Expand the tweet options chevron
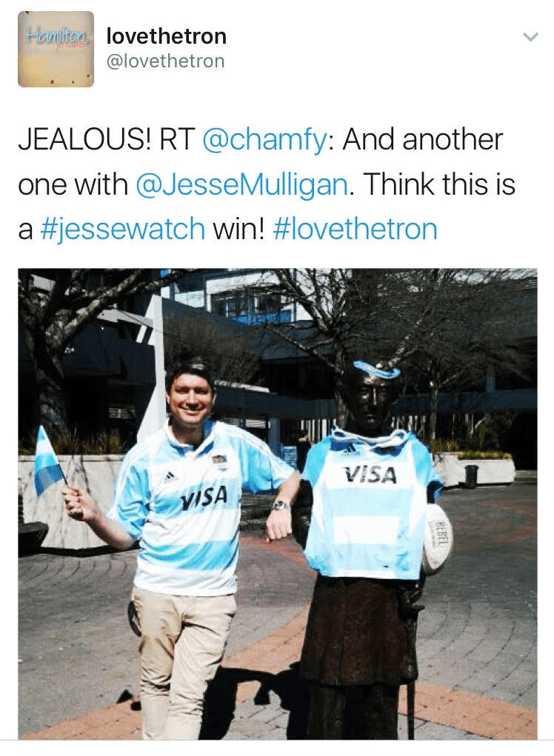The height and width of the screenshot is (756, 554). 530,36
